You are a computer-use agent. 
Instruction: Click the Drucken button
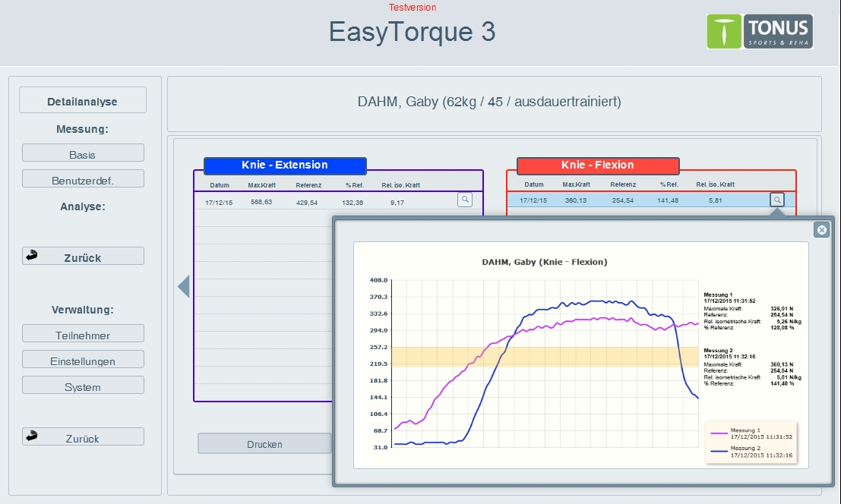tap(264, 443)
